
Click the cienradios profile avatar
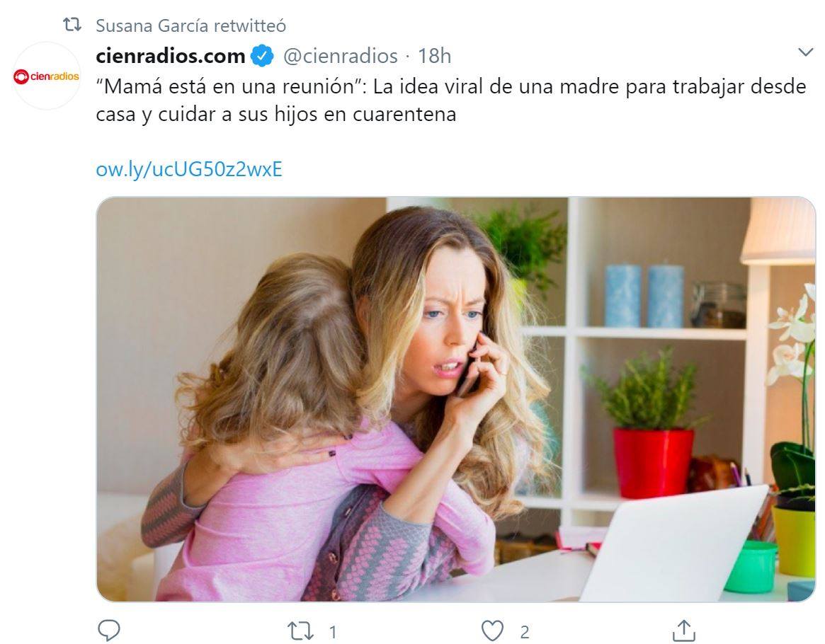point(46,76)
